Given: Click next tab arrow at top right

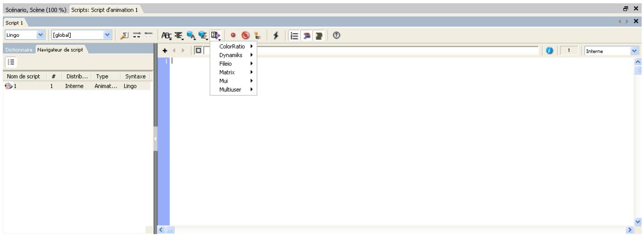Looking at the screenshot, I should coord(629,22).
